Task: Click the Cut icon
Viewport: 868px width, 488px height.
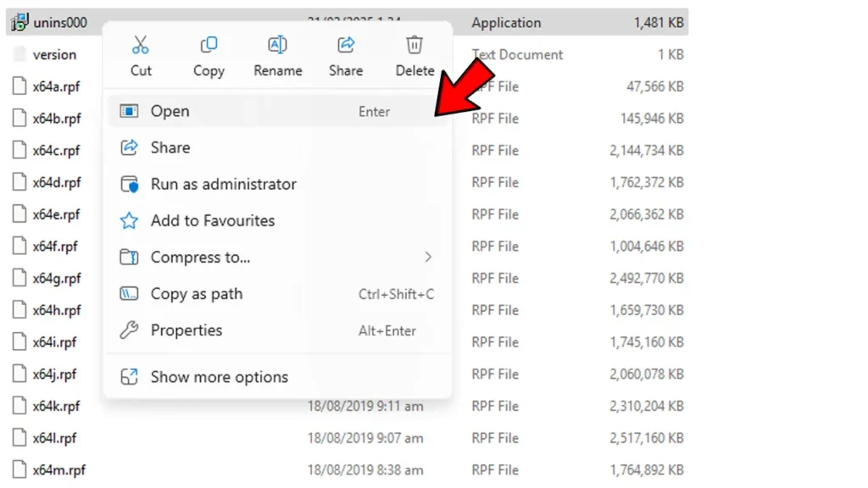Action: [x=141, y=44]
